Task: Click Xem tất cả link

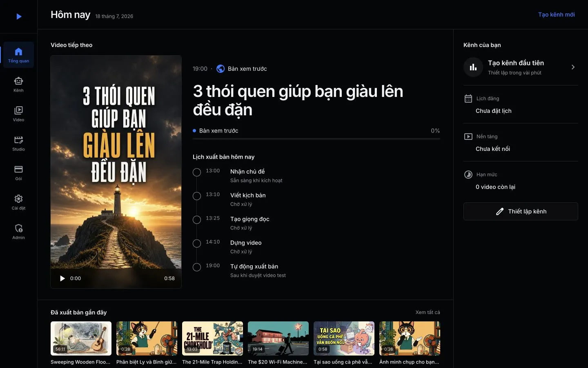Action: tap(428, 312)
